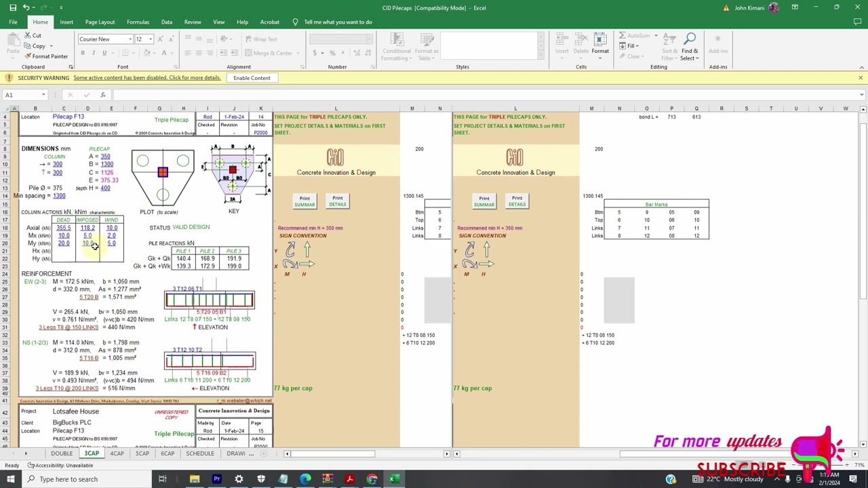The image size is (868, 488).
Task: Expand the Name Box dropdown
Action: pyautogui.click(x=43, y=95)
